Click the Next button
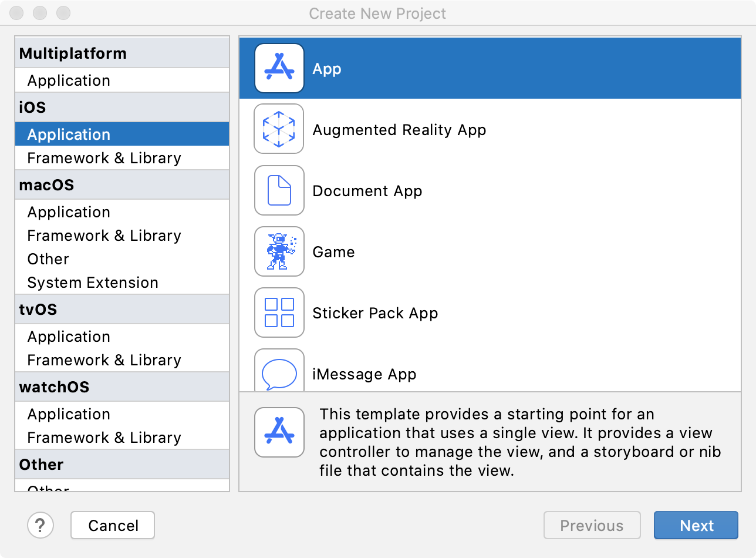Viewport: 756px width, 558px height. pos(696,525)
